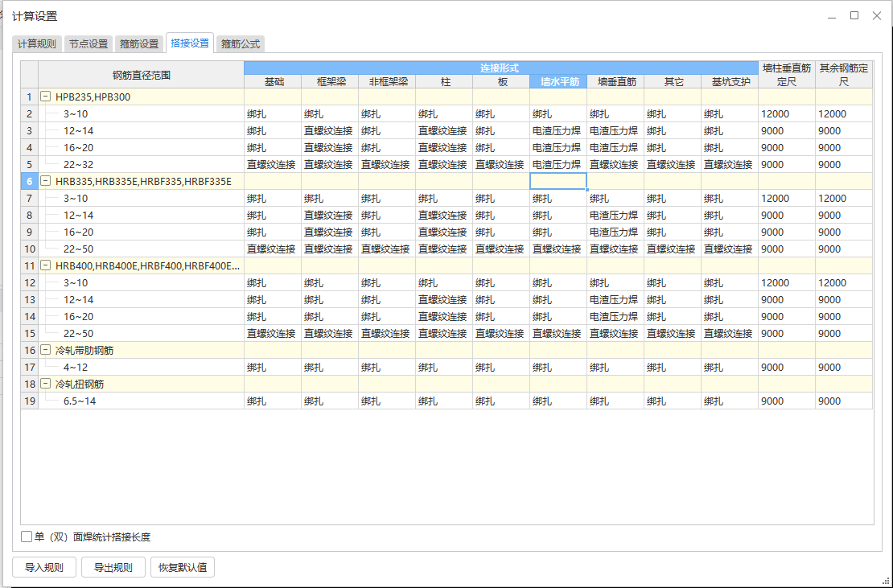This screenshot has height=588, width=893.
Task: Select row 8 柱 cell 直螺纹连接
Action: [x=444, y=215]
